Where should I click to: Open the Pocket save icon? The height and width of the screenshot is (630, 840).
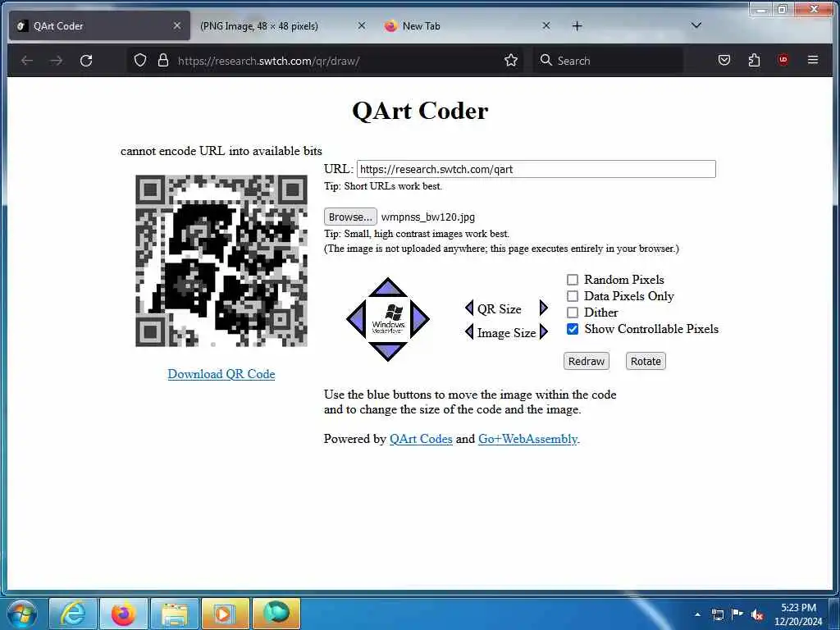pos(724,60)
